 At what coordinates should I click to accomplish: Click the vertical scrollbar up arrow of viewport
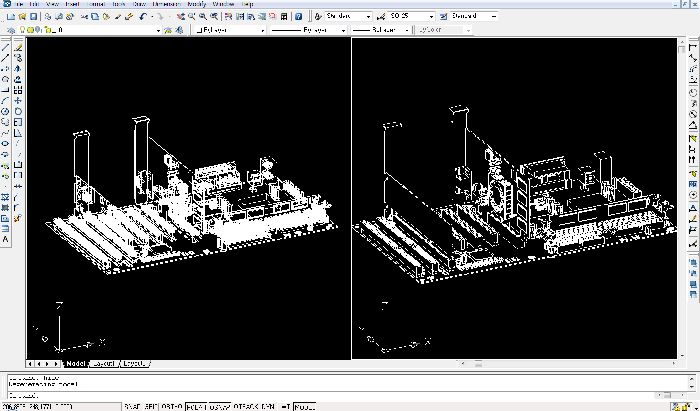coord(682,42)
